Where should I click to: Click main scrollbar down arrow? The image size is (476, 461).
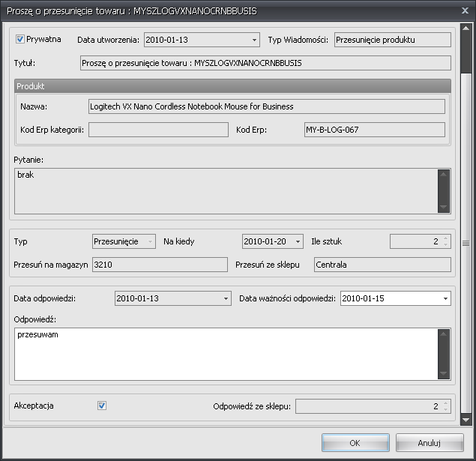466,420
